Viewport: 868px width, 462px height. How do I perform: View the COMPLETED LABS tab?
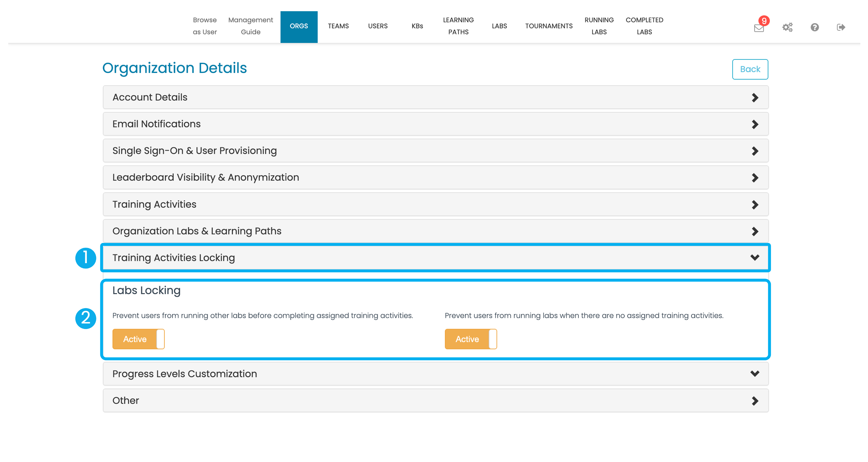(x=644, y=26)
